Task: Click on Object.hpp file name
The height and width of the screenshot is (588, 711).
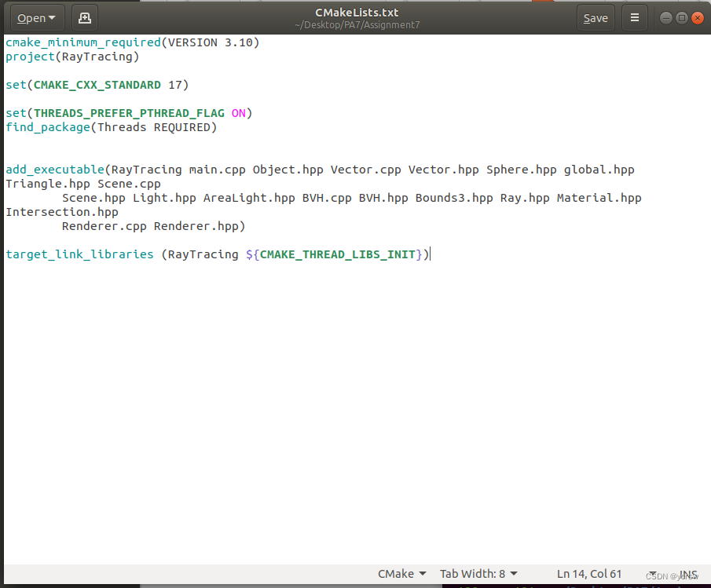Action: click(x=288, y=170)
